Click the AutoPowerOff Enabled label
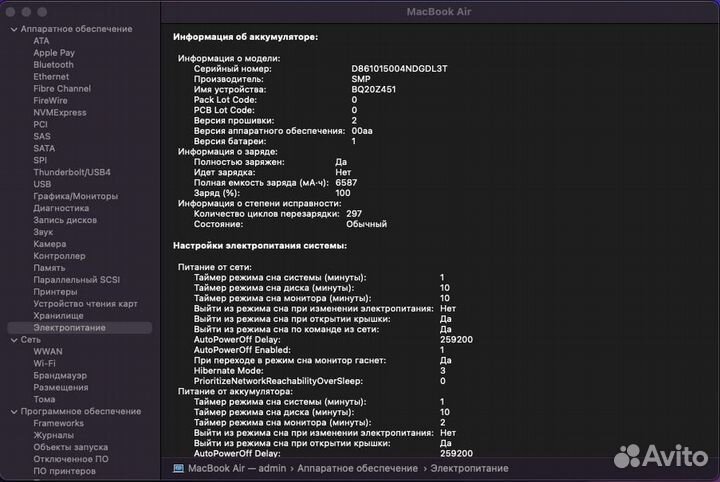This screenshot has height=482, width=720. coord(242,350)
